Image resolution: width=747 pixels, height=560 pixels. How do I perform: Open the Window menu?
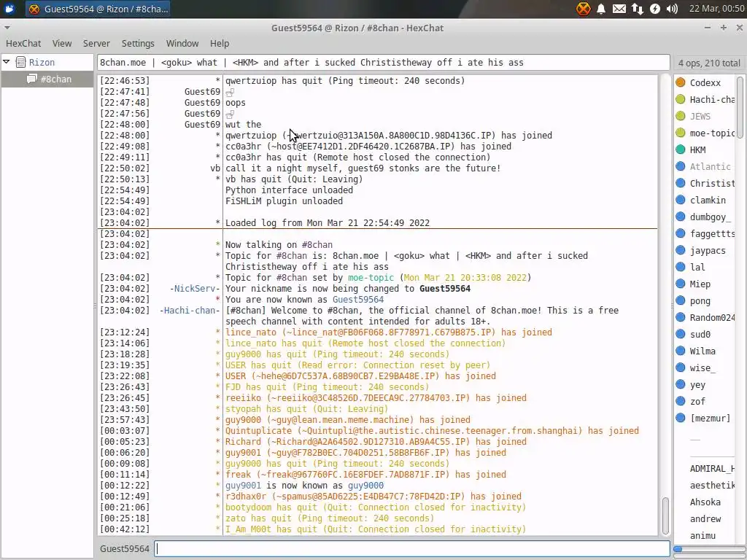[182, 43]
